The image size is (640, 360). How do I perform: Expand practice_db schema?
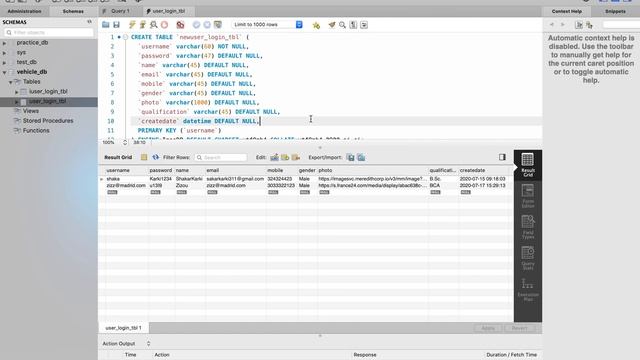tap(4, 43)
